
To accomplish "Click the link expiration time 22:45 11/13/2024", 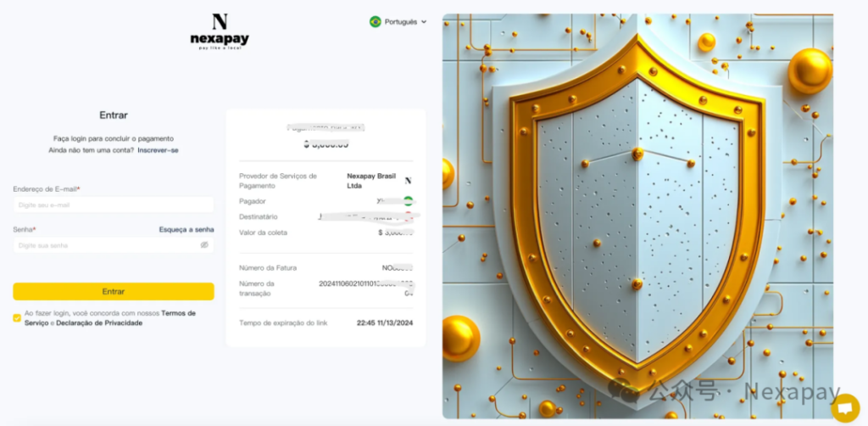I will 385,323.
